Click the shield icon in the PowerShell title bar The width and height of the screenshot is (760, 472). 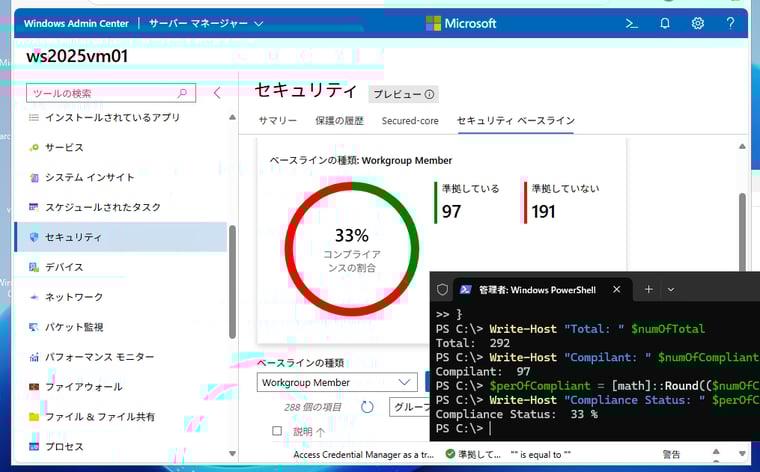pyautogui.click(x=442, y=290)
